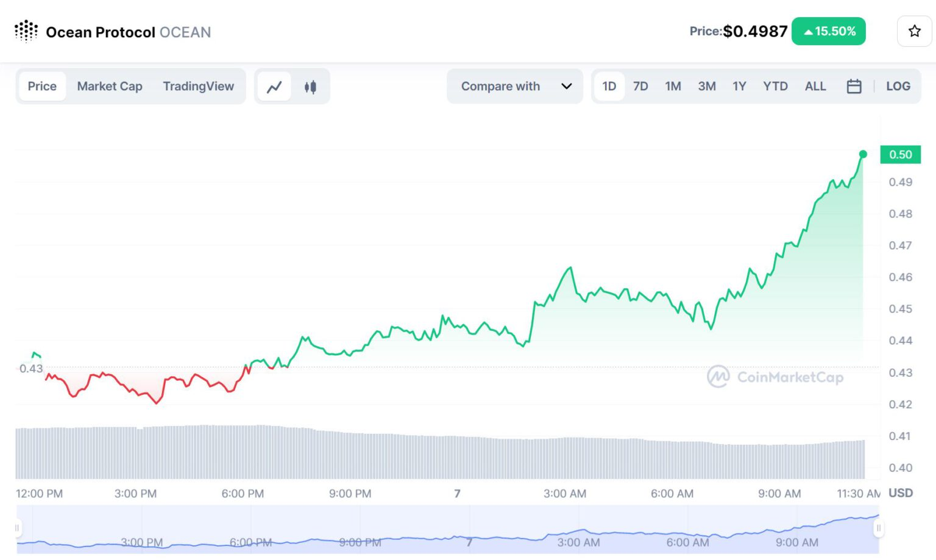Show ALL time price history
Viewport: 936px width, 560px height.
click(x=815, y=87)
